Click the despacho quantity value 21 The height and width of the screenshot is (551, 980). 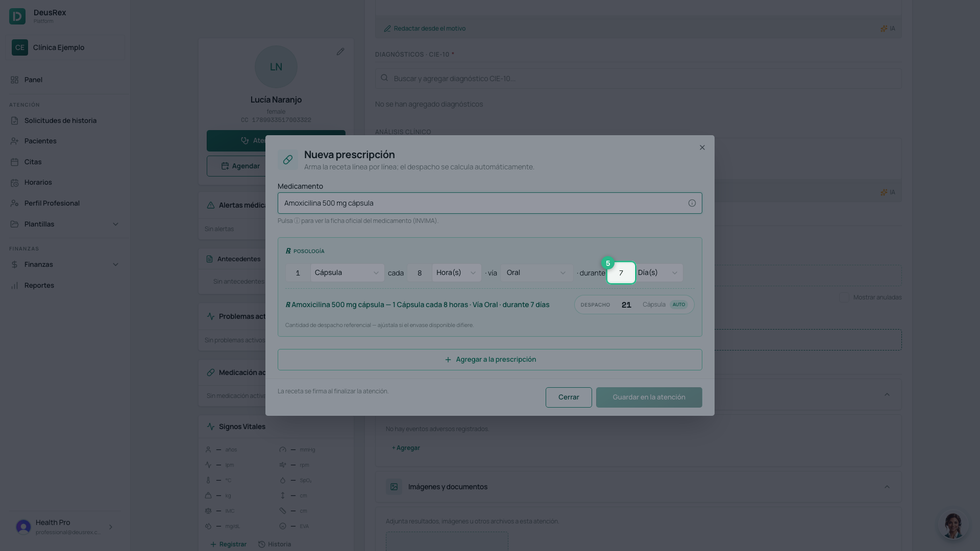[626, 305]
